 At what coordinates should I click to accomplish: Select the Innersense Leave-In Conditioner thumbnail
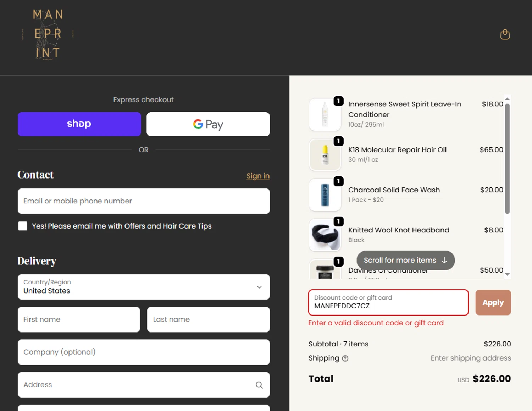(x=325, y=115)
